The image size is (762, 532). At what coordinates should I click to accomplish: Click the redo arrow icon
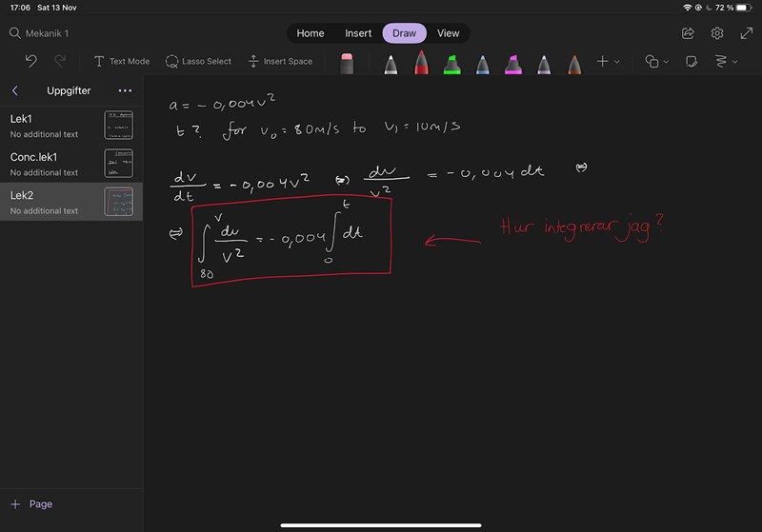coord(60,61)
